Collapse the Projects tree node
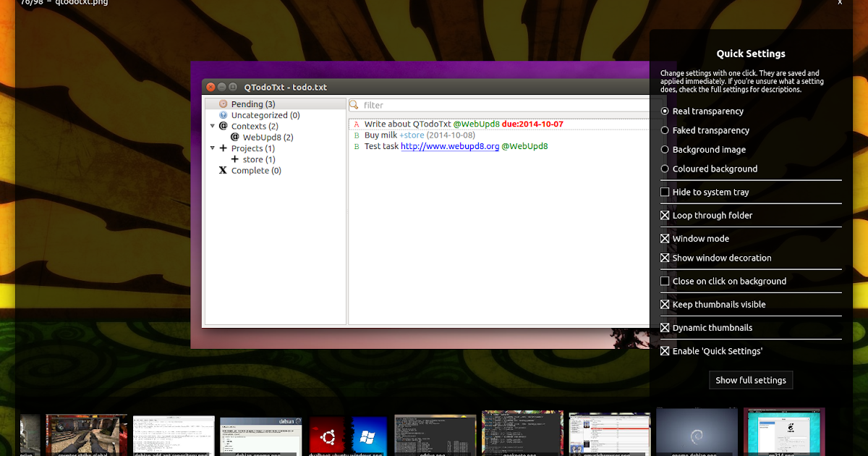This screenshot has height=456, width=868. click(212, 148)
